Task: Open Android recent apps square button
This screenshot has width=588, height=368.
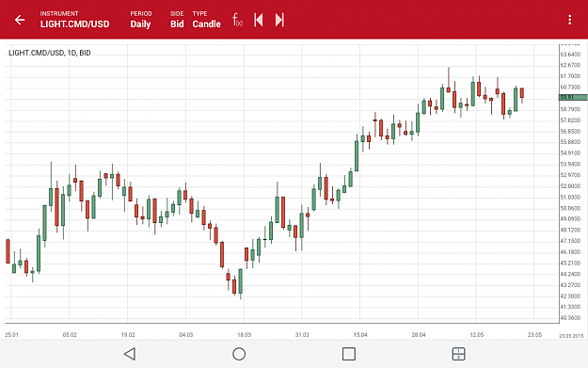Action: 349,354
